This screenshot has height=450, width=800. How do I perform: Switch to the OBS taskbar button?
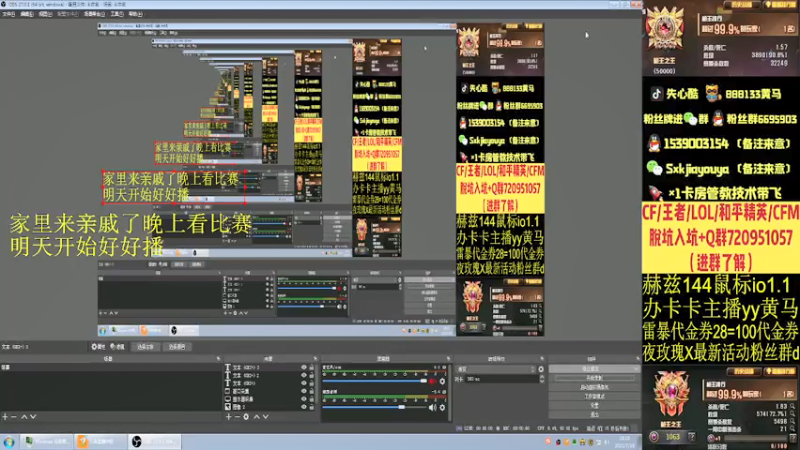(x=155, y=442)
